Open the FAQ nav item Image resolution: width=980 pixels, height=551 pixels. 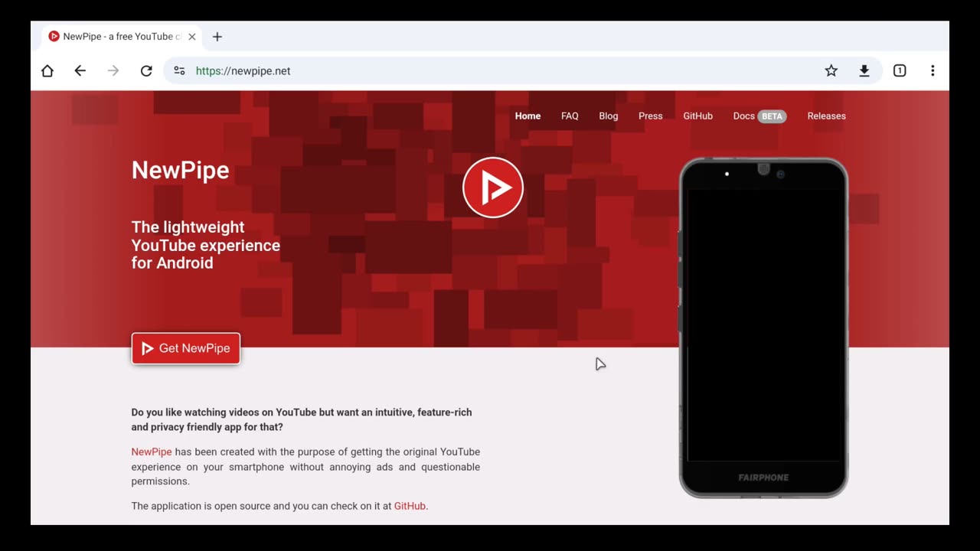tap(570, 116)
